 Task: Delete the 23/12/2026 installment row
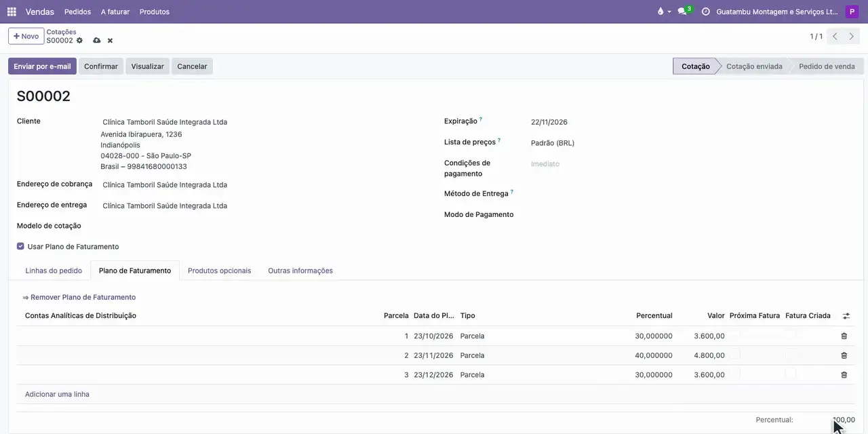(844, 375)
